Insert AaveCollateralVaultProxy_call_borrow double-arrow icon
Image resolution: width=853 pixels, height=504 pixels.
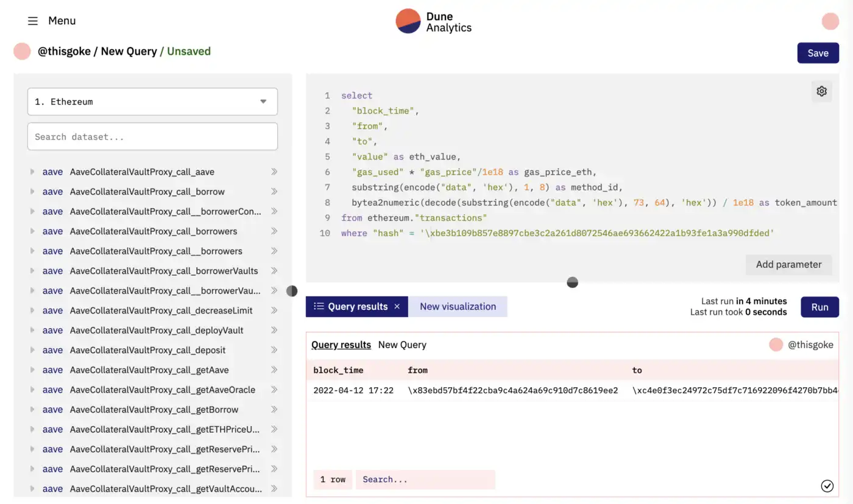[274, 192]
